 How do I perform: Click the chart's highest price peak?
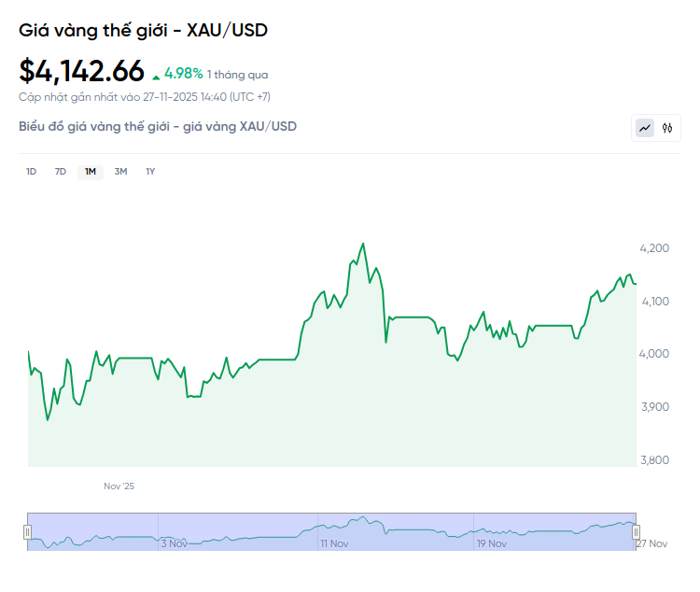pos(363,244)
